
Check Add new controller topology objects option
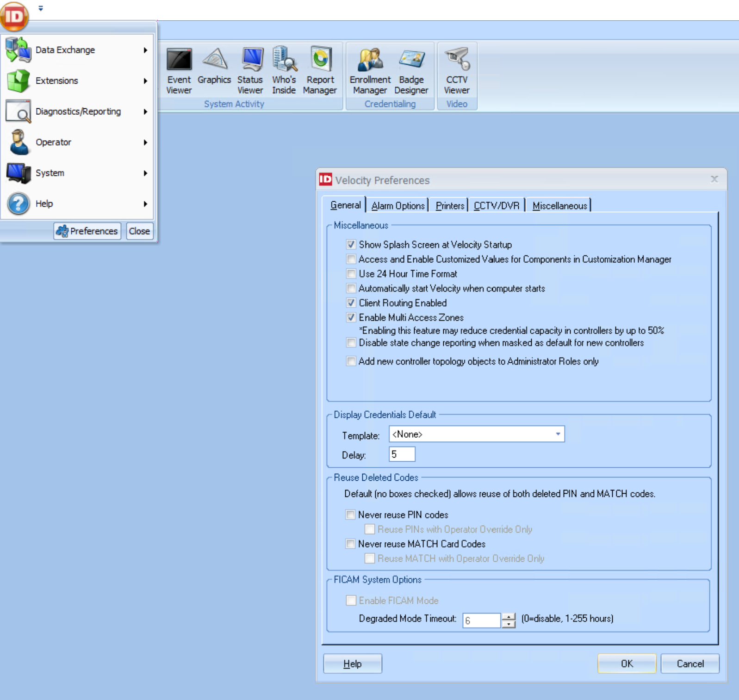point(351,361)
